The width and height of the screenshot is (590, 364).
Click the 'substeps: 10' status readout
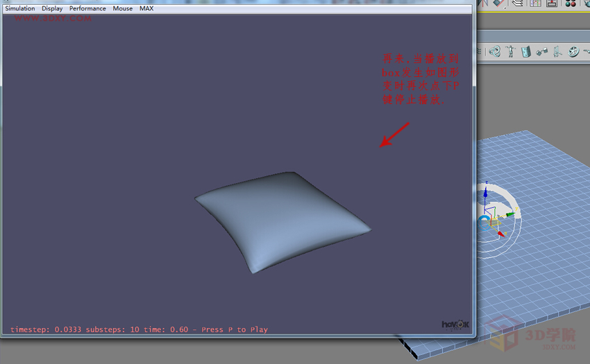[x=113, y=329]
